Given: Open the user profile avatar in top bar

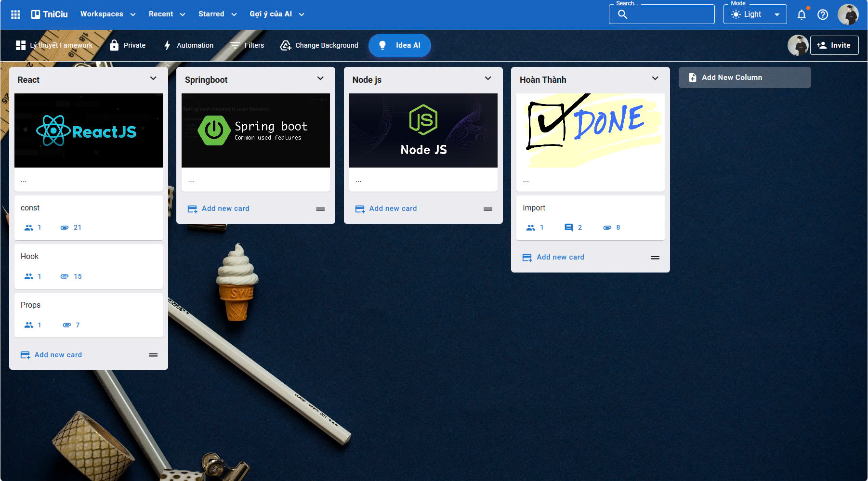Looking at the screenshot, I should coord(848,14).
